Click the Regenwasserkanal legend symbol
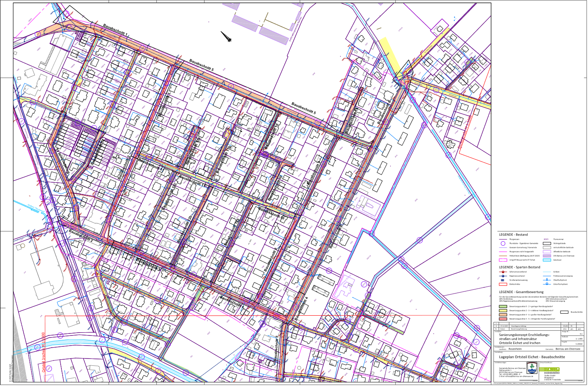Screen dimensions: 588x386 503,276
